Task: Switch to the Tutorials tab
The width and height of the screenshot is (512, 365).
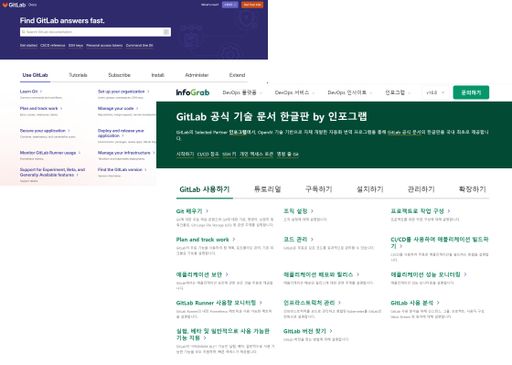Action: (78, 75)
